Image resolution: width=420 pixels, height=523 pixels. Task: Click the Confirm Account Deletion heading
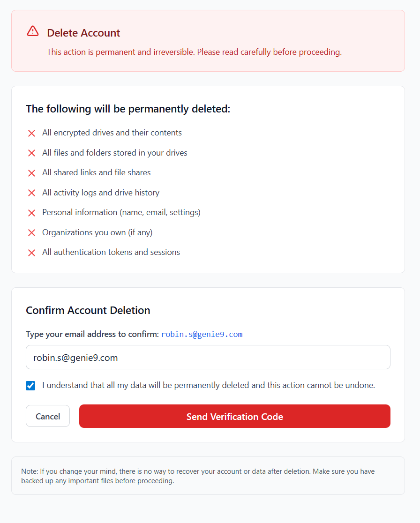(88, 310)
